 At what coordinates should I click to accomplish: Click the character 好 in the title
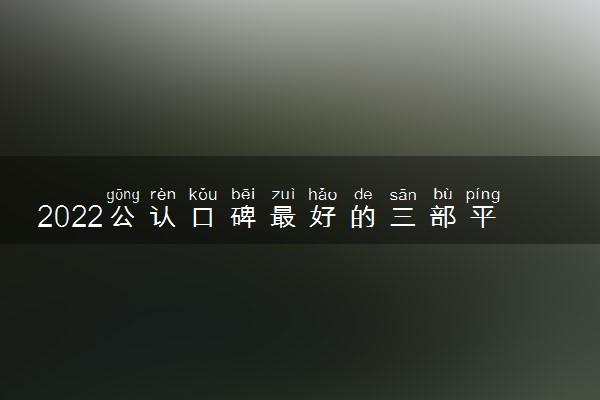point(323,217)
